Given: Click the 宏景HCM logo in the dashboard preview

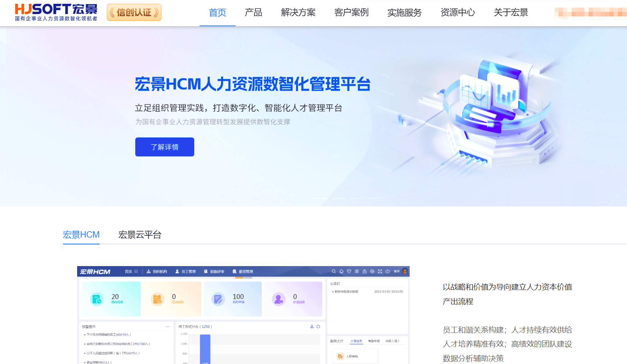Looking at the screenshot, I should [x=95, y=272].
